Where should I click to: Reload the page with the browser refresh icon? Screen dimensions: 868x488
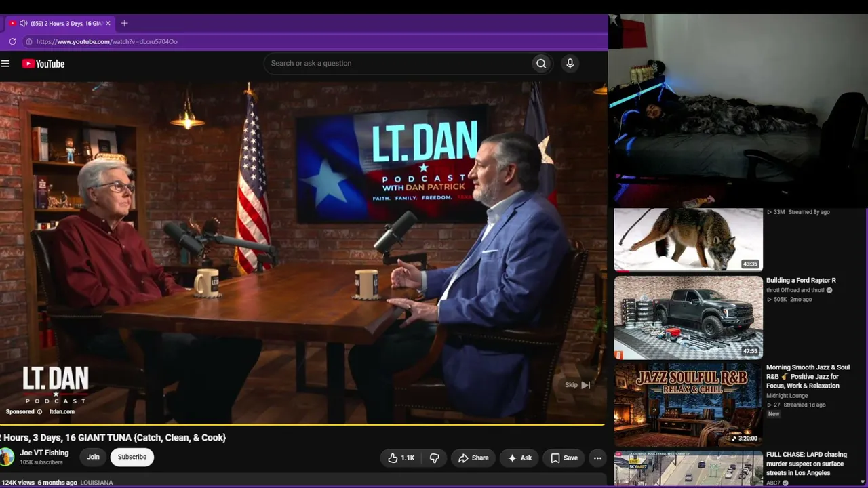12,41
